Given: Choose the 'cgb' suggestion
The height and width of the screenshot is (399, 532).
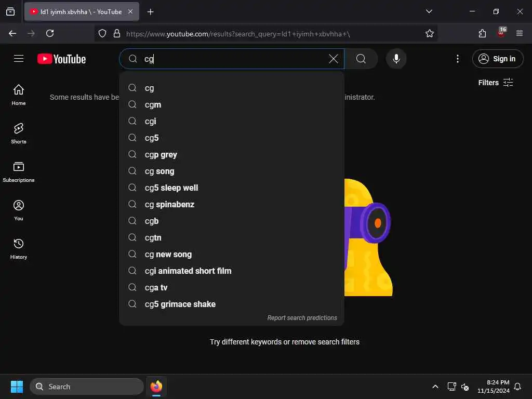Looking at the screenshot, I should tap(232, 221).
